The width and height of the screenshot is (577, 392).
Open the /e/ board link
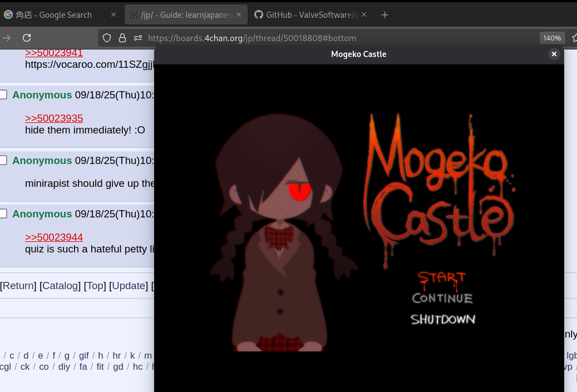[x=41, y=356]
